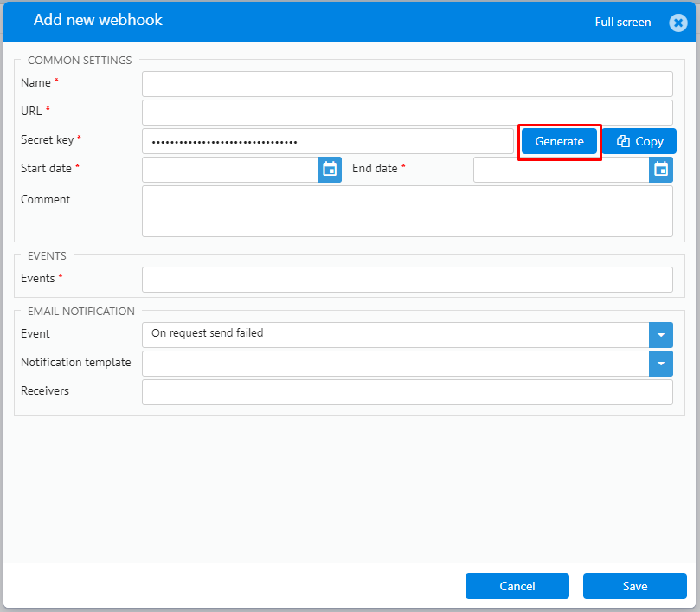Click the 'End date' field label
Image resolution: width=700 pixels, height=612 pixels.
tap(375, 168)
